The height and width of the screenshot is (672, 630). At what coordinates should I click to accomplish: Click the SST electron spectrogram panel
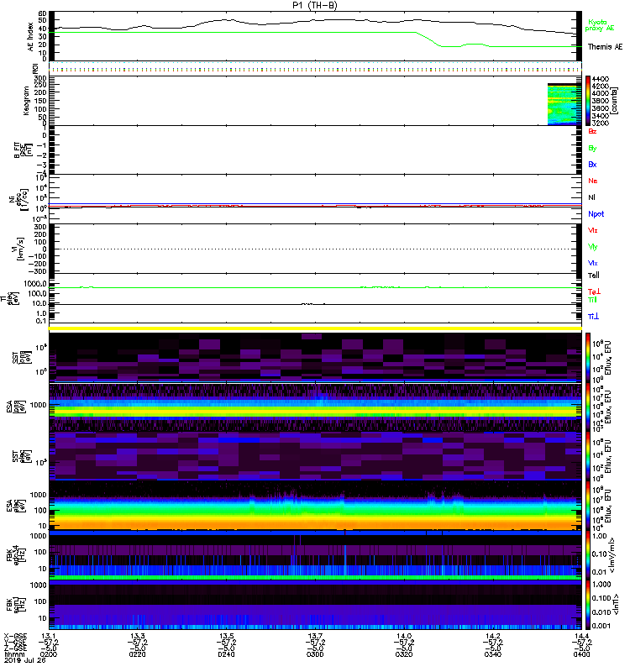coord(315,456)
